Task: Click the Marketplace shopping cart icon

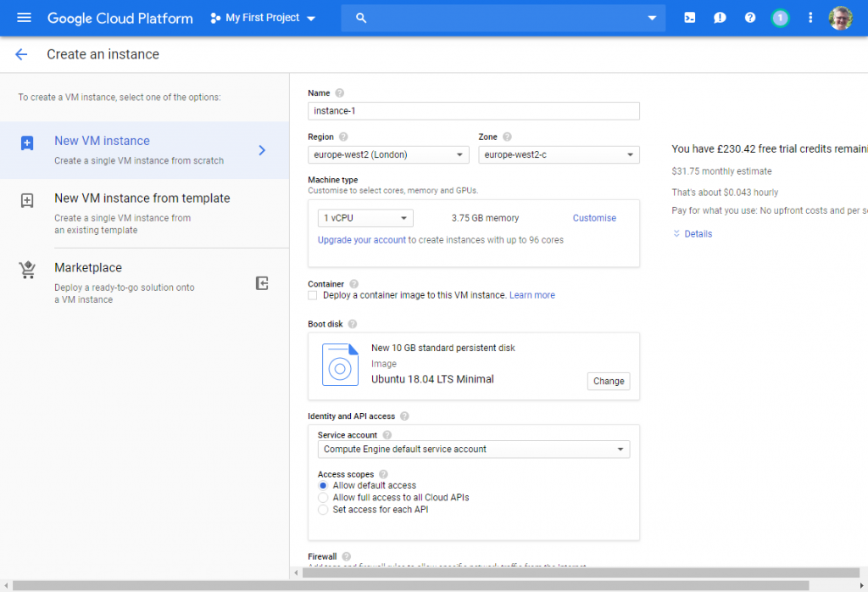Action: coord(27,270)
